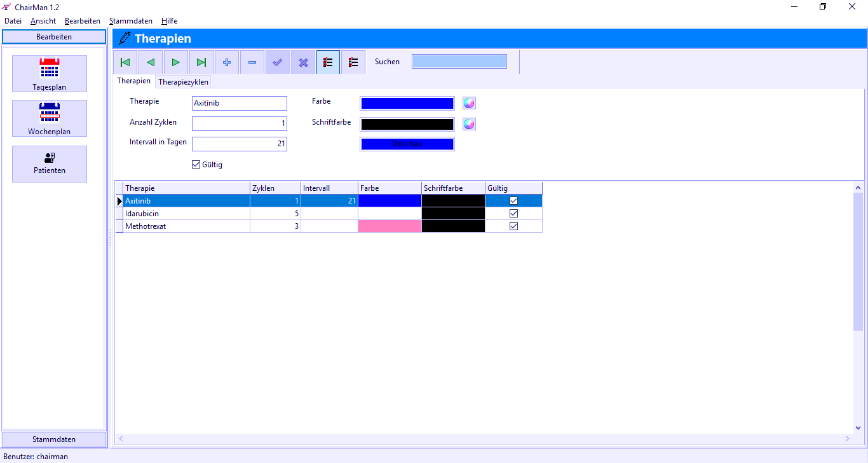The width and height of the screenshot is (868, 463).
Task: Open the Tagesplan view
Action: 50,74
